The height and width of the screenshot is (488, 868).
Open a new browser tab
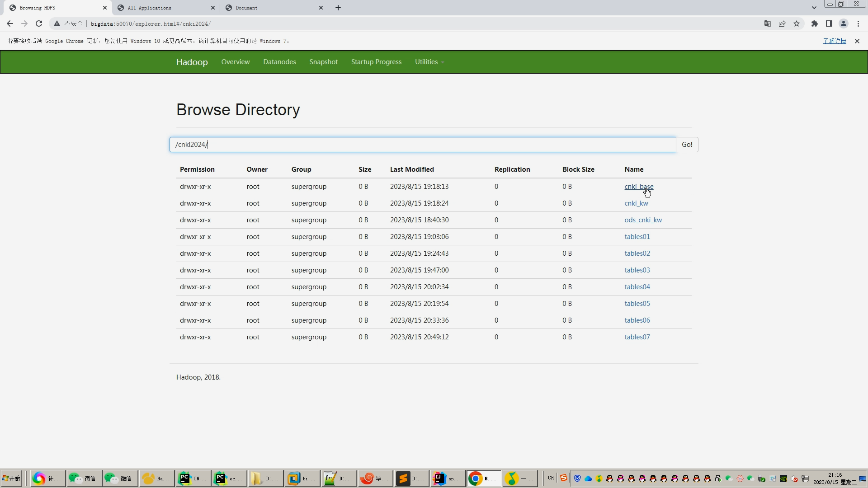point(338,8)
